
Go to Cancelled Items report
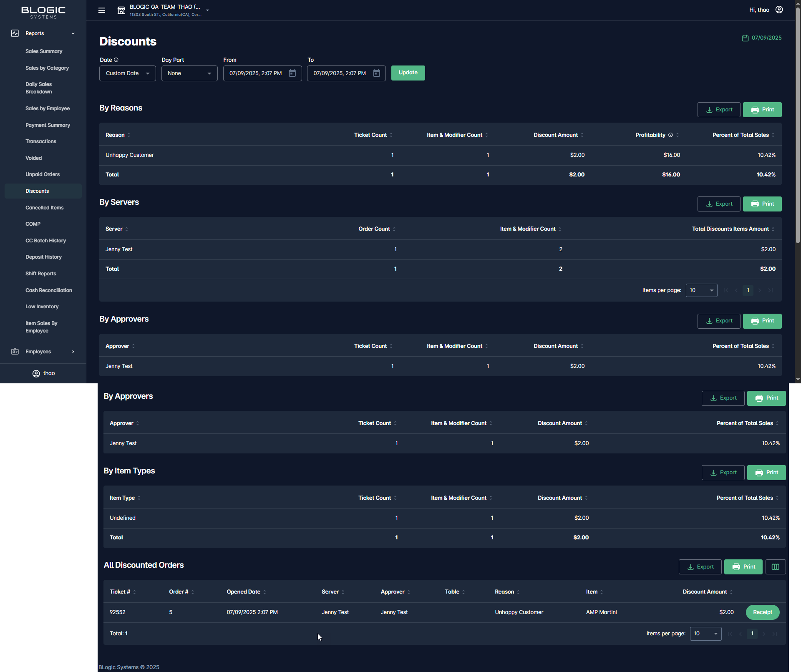point(44,208)
